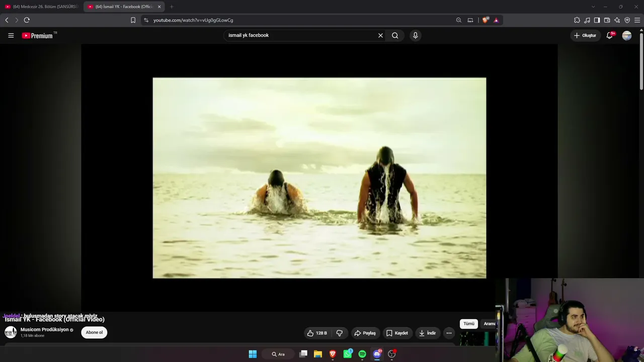Open a new browser tab
This screenshot has height=362, width=644.
click(x=172, y=7)
